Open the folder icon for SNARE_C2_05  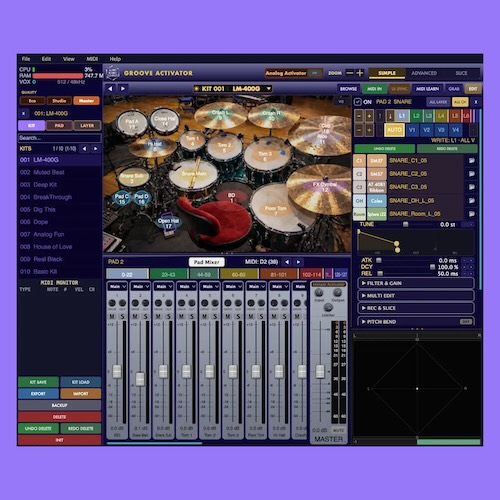point(472,174)
